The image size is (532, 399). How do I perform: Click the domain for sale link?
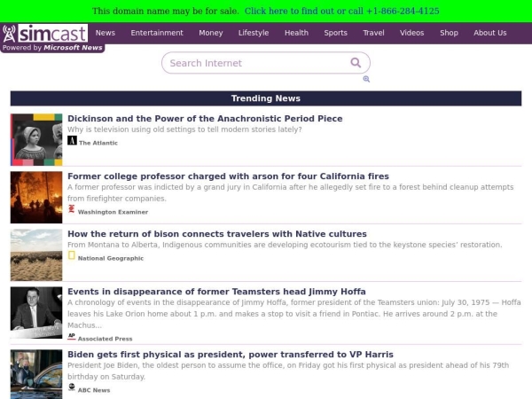(x=341, y=11)
